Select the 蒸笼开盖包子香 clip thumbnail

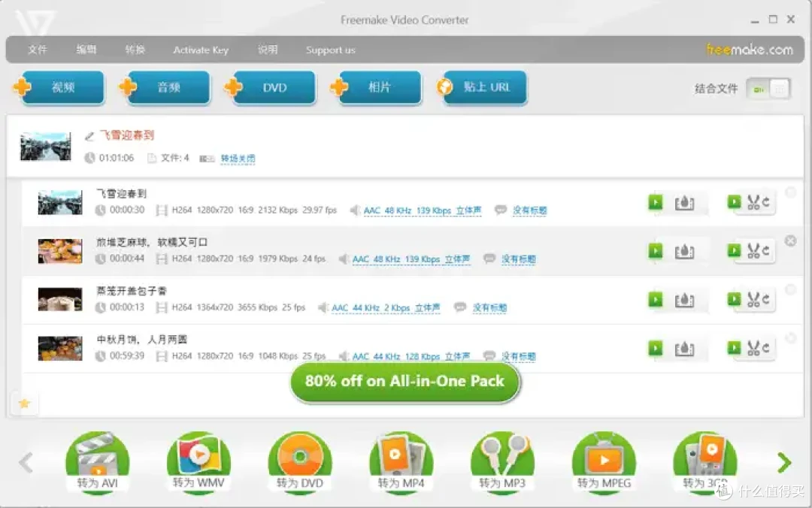(x=60, y=299)
